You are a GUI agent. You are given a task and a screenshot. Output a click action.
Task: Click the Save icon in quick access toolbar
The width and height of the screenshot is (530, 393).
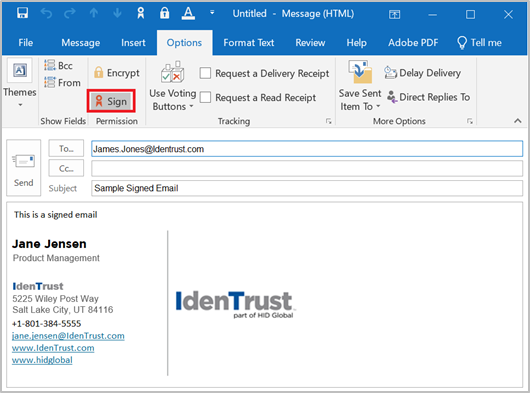(22, 14)
